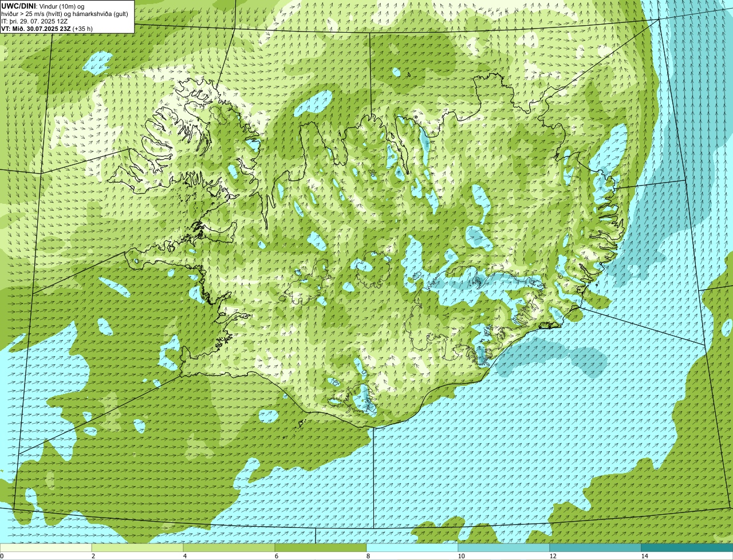Screen dimensions: 733x560
Task: Click the olive green 6–8 m/s legend swatch
Action: (x=321, y=547)
